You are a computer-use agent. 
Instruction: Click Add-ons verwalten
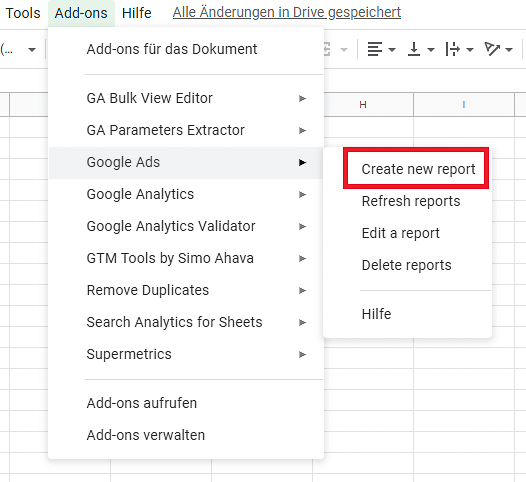(x=146, y=435)
